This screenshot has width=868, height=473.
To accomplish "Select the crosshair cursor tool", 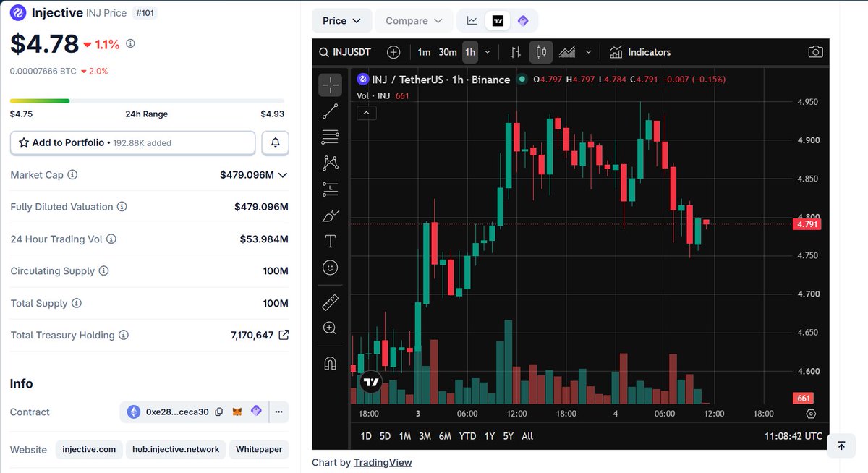I will (331, 85).
